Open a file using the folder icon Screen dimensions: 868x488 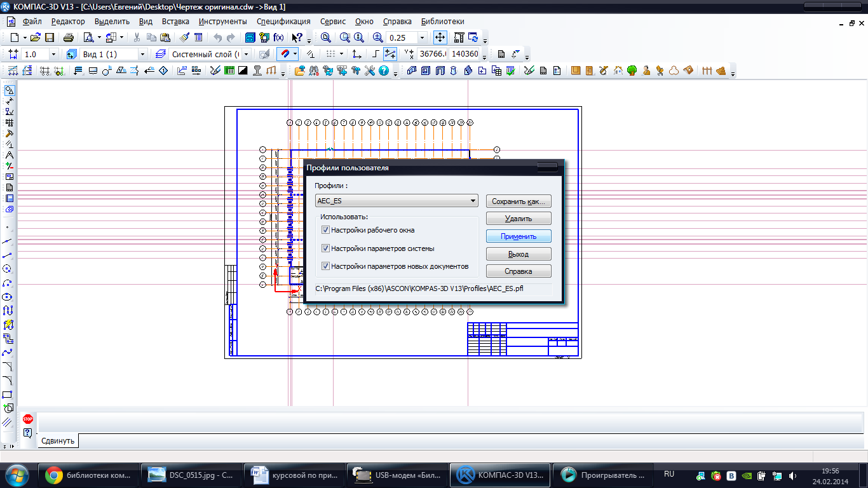pyautogui.click(x=36, y=37)
